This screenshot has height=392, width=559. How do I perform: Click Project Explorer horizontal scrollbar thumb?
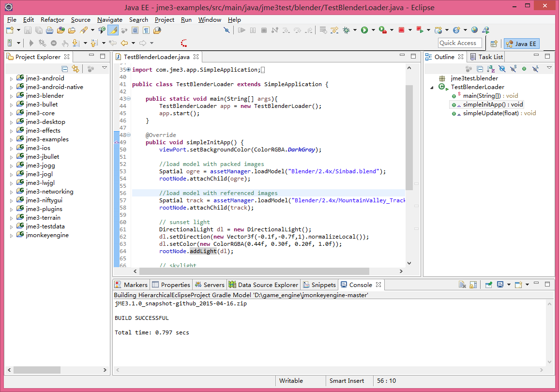tap(37, 370)
